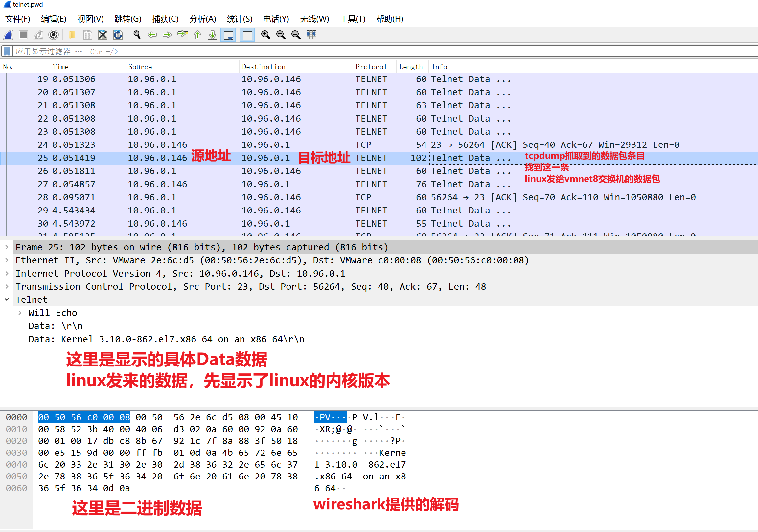Open the 统计(S) menu
The image size is (758, 532).
pos(239,19)
